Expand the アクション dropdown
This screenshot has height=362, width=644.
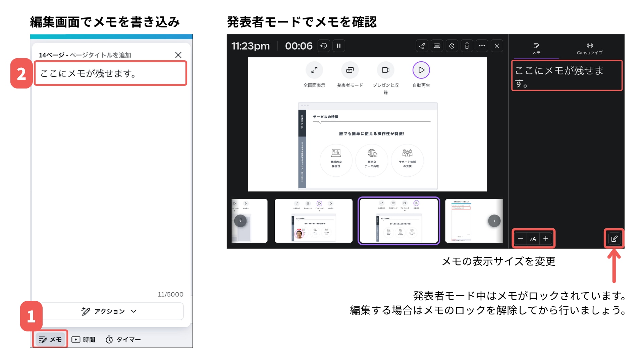click(109, 311)
